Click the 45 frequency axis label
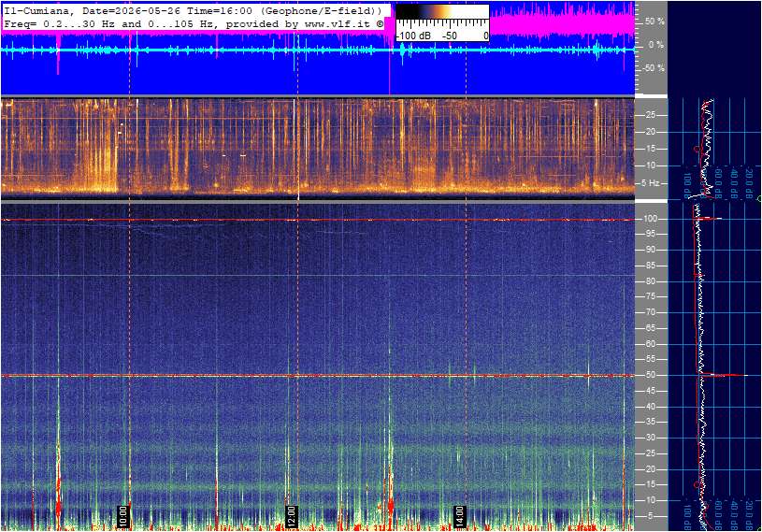 (x=650, y=391)
